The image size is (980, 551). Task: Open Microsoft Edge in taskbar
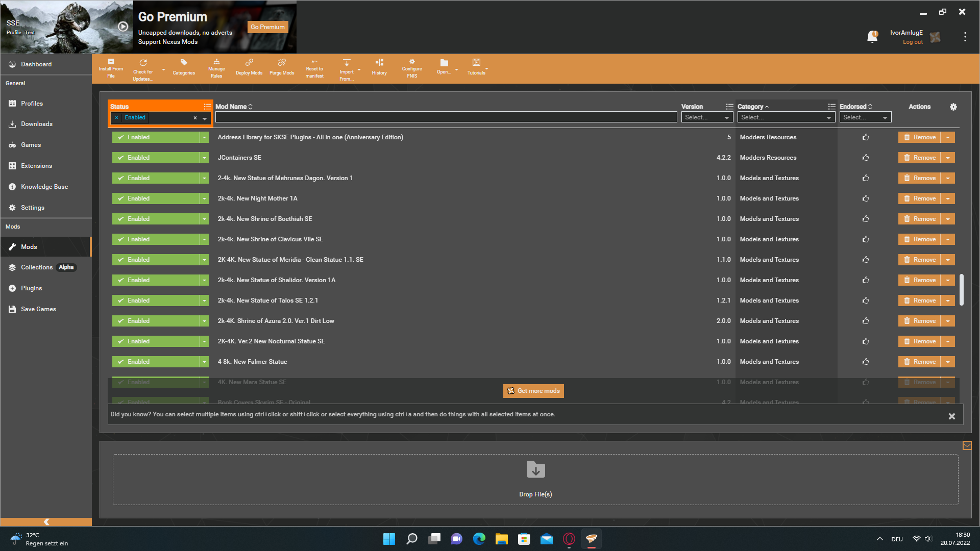(479, 539)
